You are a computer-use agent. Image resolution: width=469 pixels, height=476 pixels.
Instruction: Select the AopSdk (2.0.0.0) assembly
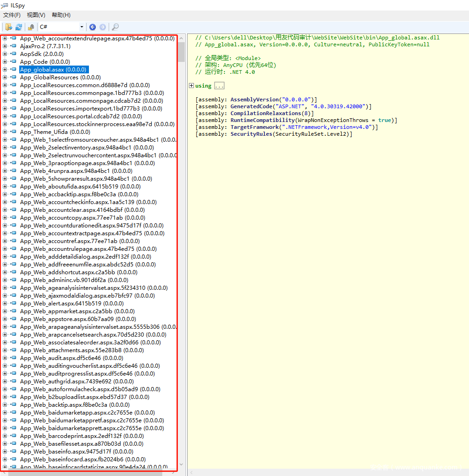coord(41,54)
